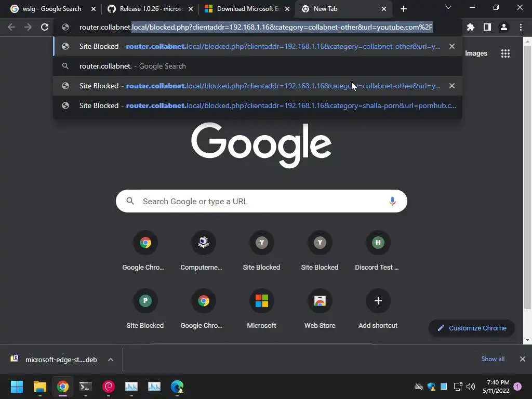Viewport: 532px width, 399px height.
Task: Open Google apps grid icon
Action: pos(506,54)
